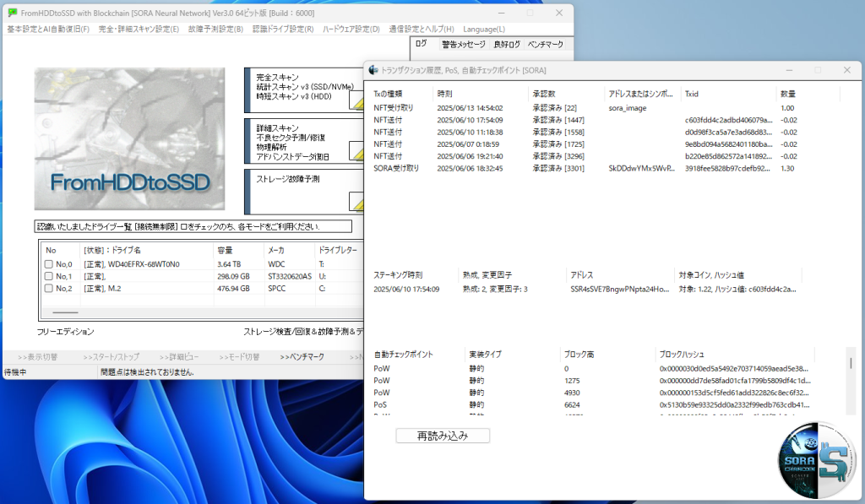The height and width of the screenshot is (504, 865).
Task: Click Txid c603fdd4c2adbd406079a...
Action: (728, 120)
